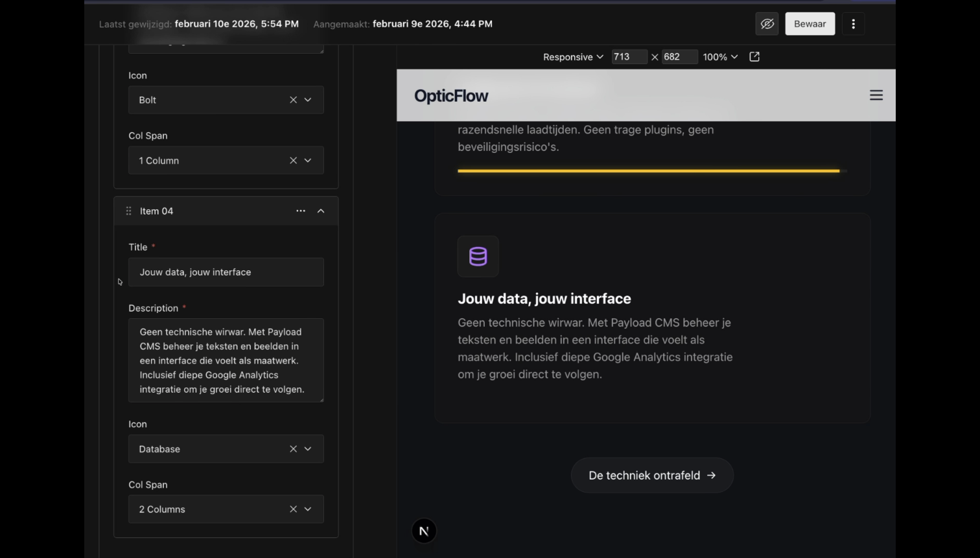Open the 1 Column Col Span dropdown
Viewport: 980px width, 558px height.
tap(308, 161)
